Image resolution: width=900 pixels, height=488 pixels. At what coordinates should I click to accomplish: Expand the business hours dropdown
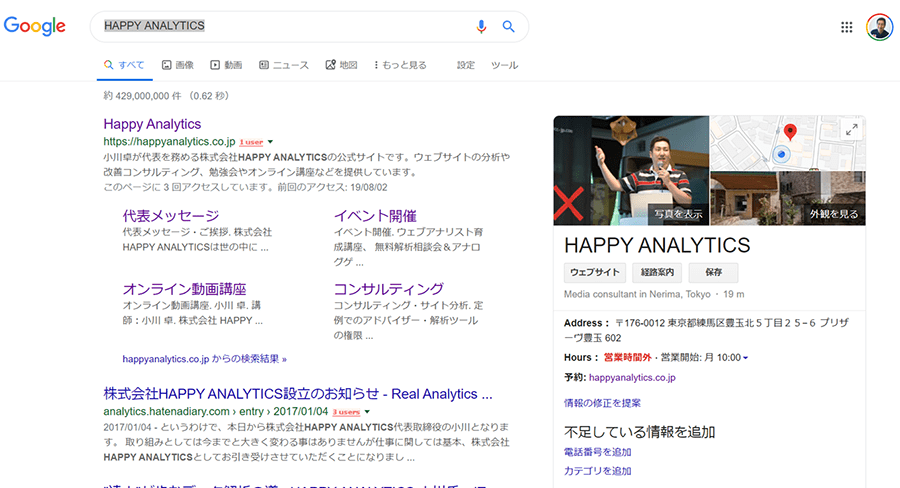746,358
